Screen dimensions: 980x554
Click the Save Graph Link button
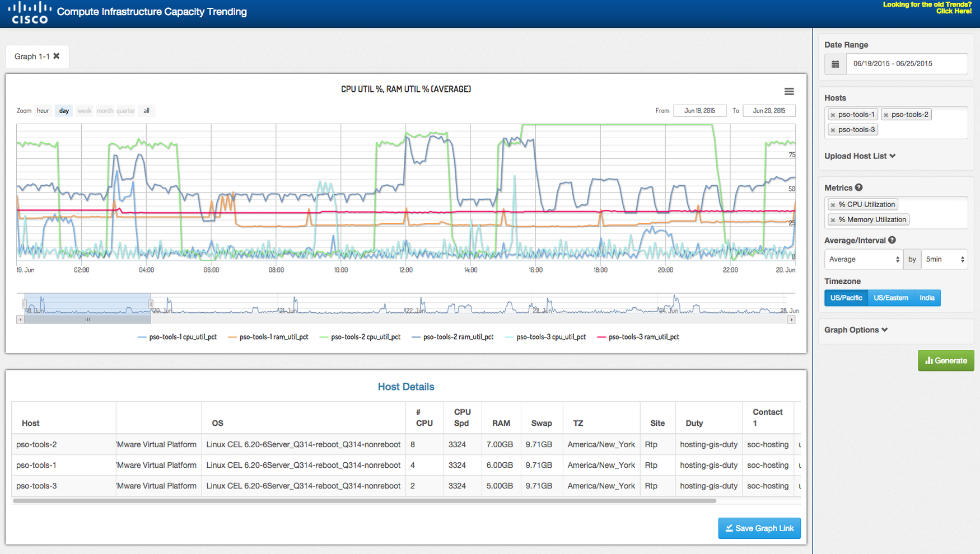(x=759, y=528)
